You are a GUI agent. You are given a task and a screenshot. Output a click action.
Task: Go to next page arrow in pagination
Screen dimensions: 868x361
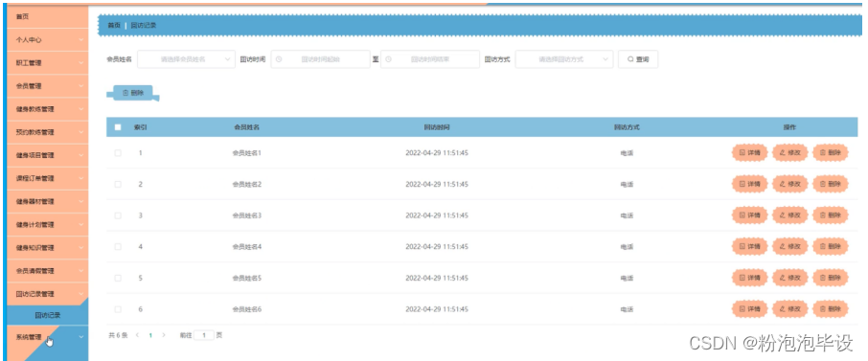(x=163, y=335)
